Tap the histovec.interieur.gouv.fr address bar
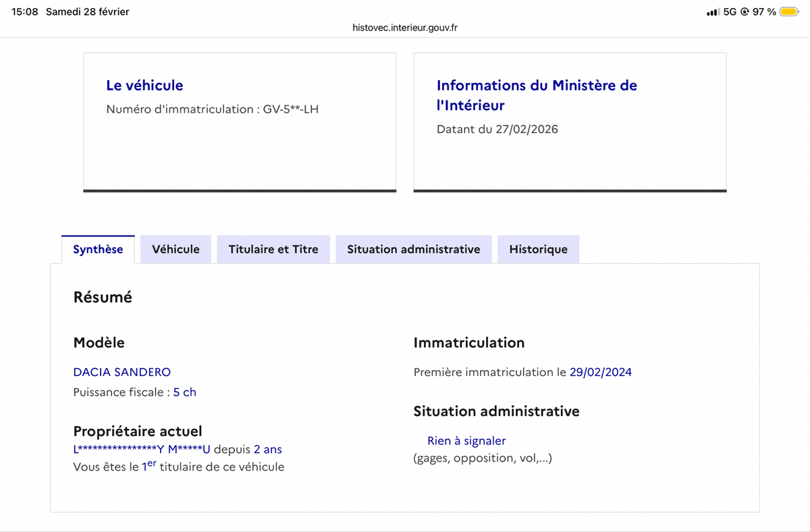Screen dimensions: 810x532 (x=405, y=28)
